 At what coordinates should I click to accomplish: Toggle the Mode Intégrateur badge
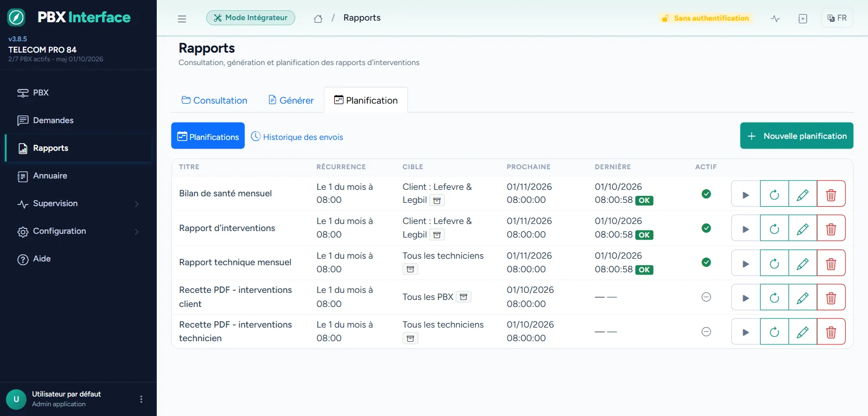point(251,18)
